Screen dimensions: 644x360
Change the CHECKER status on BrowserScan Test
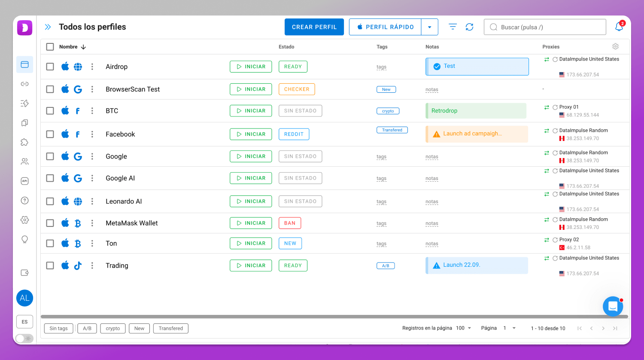(297, 89)
